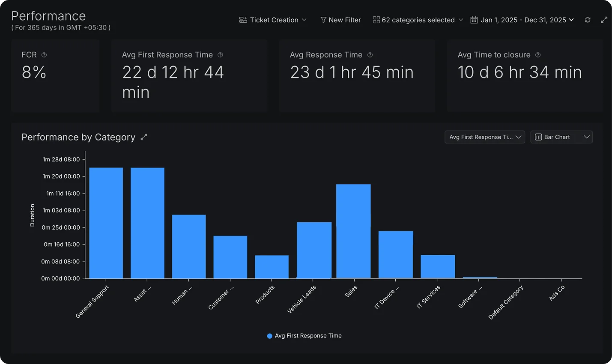Open the Bar Chart type dropdown
Image resolution: width=612 pixels, height=364 pixels.
[x=561, y=137]
